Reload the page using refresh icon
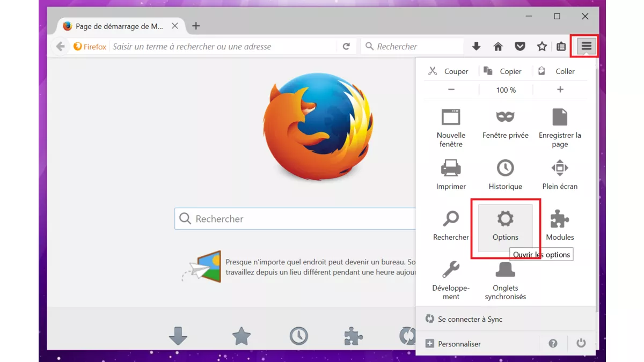Image resolution: width=644 pixels, height=362 pixels. pos(346,47)
